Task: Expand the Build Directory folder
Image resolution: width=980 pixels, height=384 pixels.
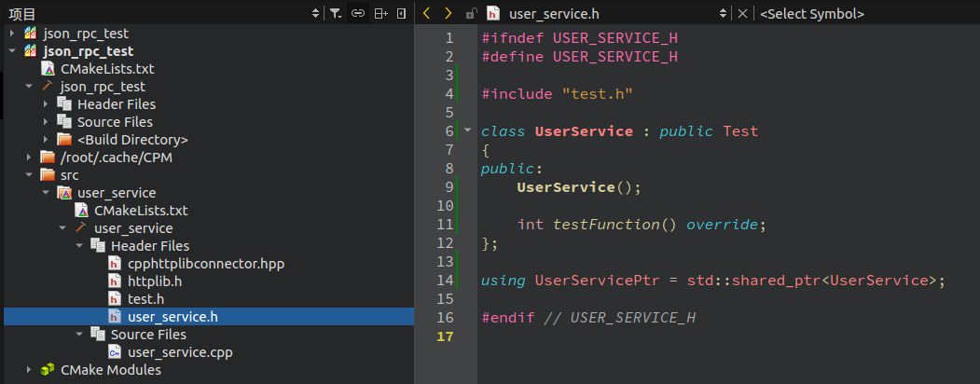Action: click(x=46, y=140)
